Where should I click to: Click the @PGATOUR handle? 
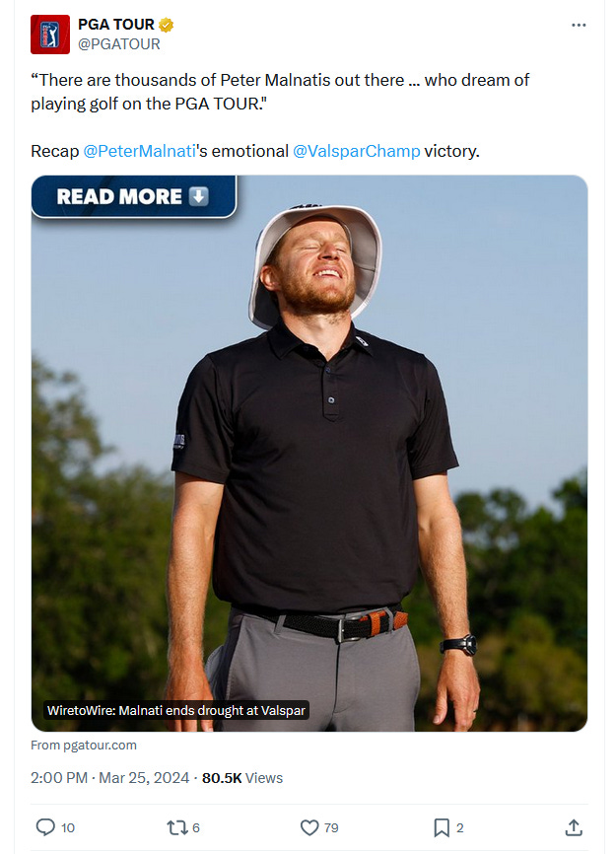pos(119,44)
